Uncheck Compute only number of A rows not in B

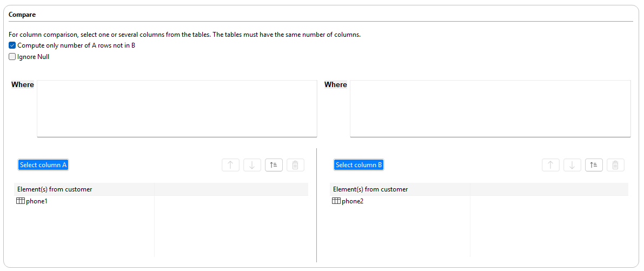pyautogui.click(x=12, y=45)
